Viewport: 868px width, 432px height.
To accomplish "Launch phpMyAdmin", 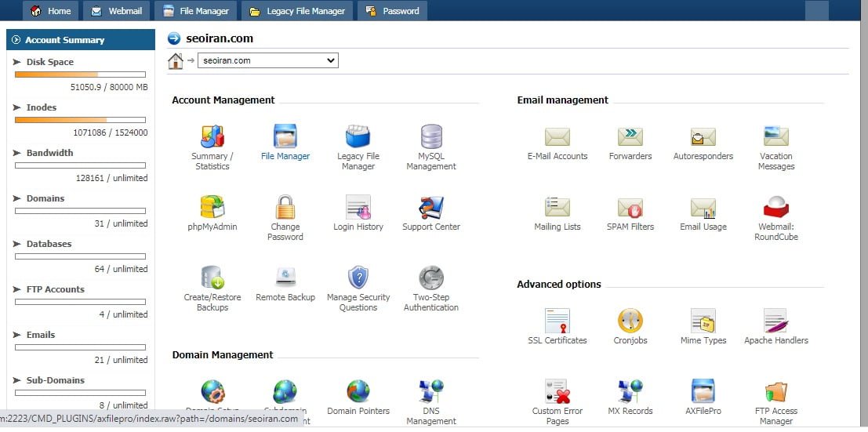I will point(212,206).
